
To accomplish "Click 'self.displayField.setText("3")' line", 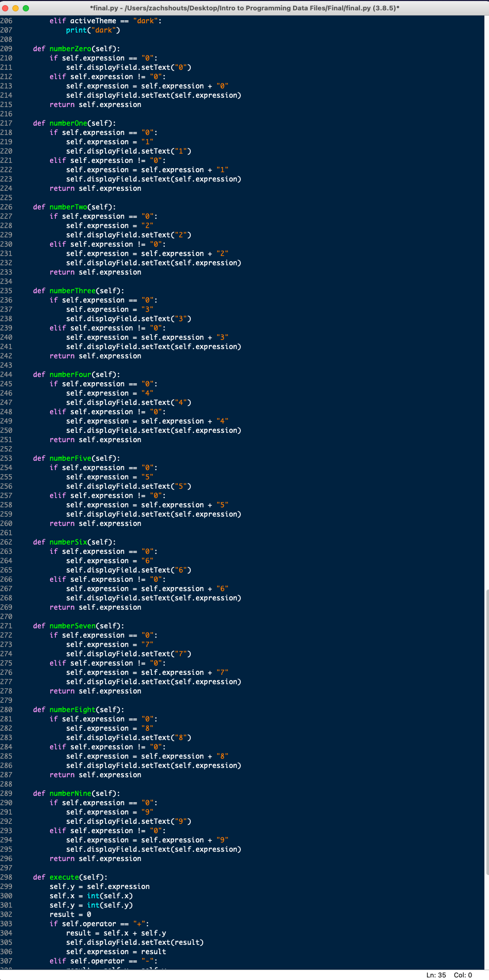I will coord(129,319).
